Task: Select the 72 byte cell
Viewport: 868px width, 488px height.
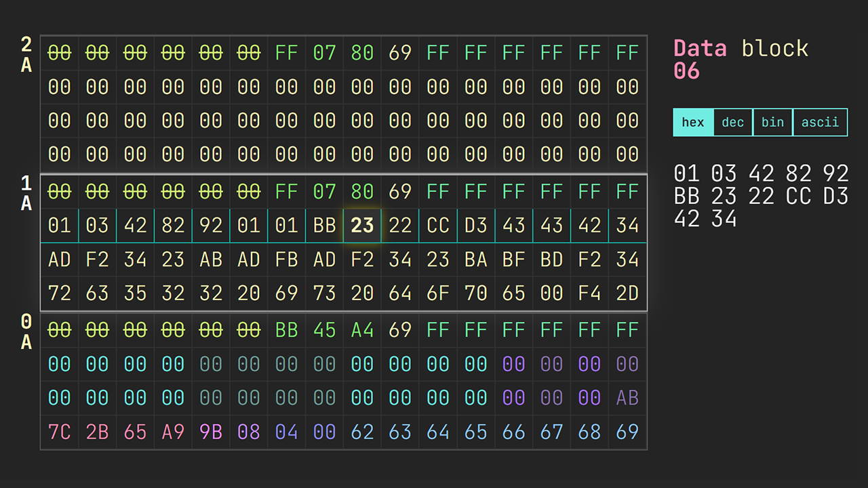Action: [x=60, y=293]
